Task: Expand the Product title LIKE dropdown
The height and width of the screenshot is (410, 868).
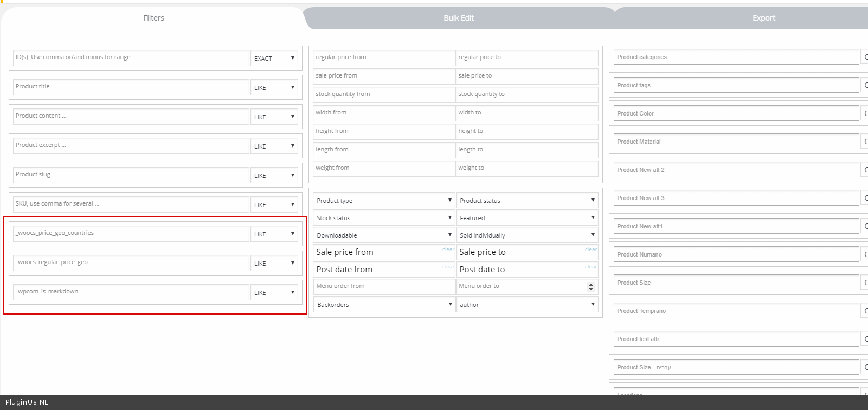Action: coord(274,87)
